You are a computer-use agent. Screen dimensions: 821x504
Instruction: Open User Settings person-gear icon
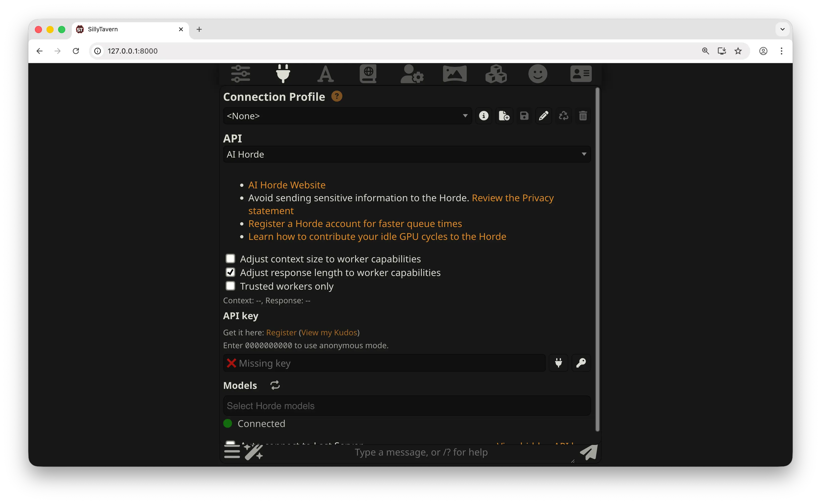click(412, 74)
